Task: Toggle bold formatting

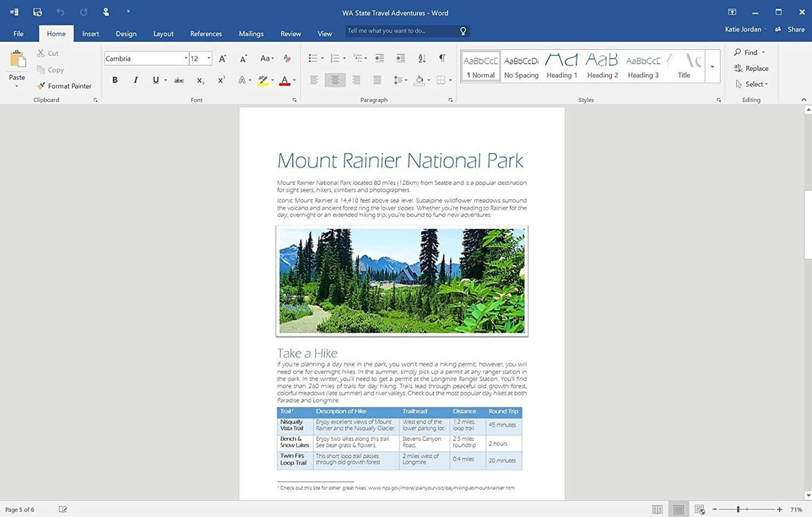Action: [x=115, y=80]
